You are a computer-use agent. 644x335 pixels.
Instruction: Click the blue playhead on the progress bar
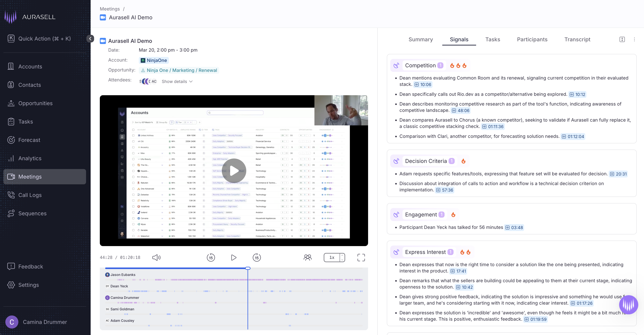point(248,268)
